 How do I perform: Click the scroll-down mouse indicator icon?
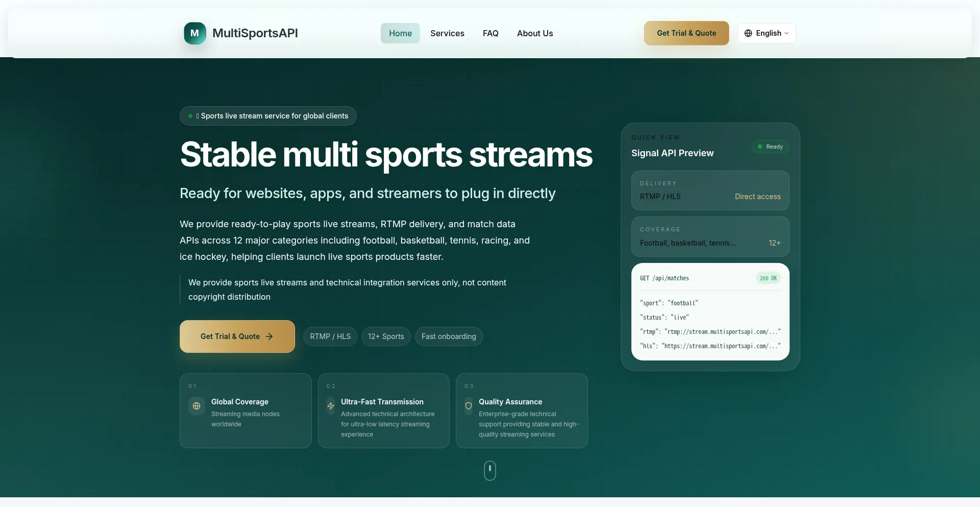(x=490, y=471)
